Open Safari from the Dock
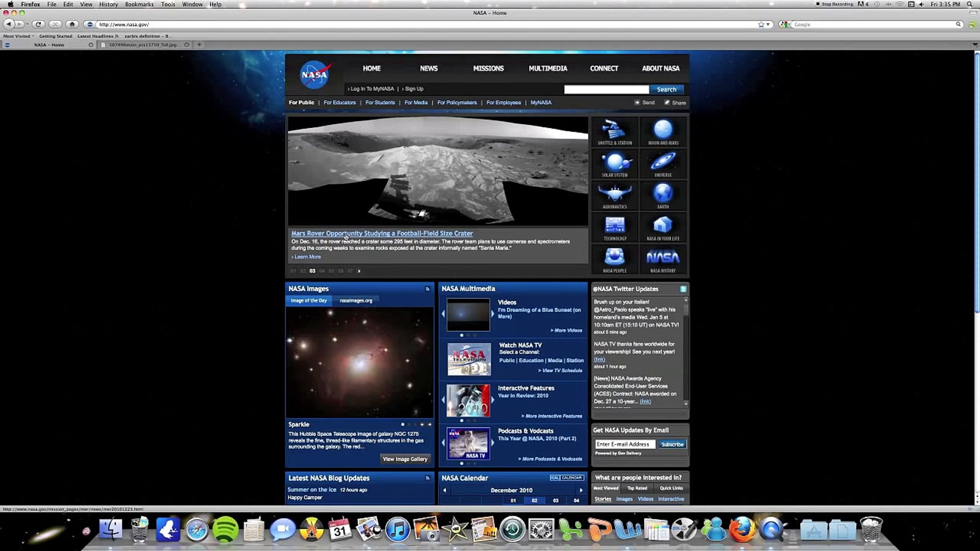This screenshot has height=551, width=980. coord(197,530)
